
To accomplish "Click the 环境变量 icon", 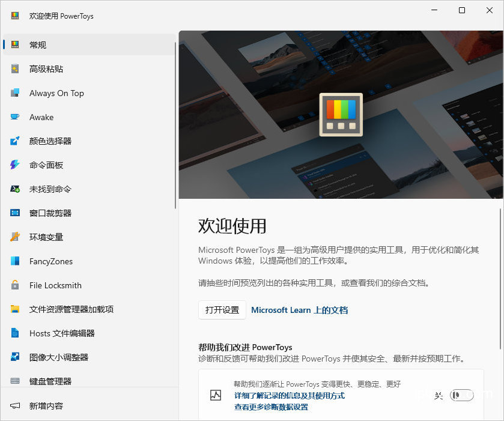I will (15, 237).
